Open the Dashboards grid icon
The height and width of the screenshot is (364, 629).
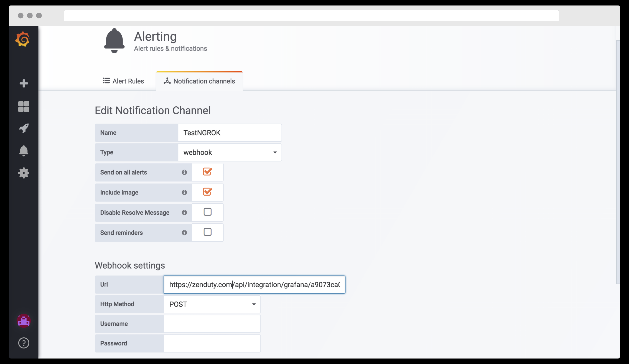pyautogui.click(x=24, y=106)
